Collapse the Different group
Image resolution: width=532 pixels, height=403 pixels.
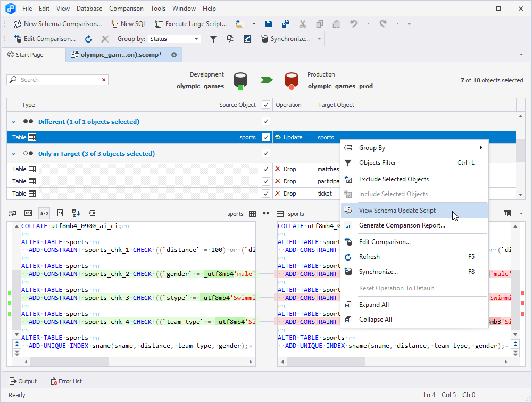(14, 122)
